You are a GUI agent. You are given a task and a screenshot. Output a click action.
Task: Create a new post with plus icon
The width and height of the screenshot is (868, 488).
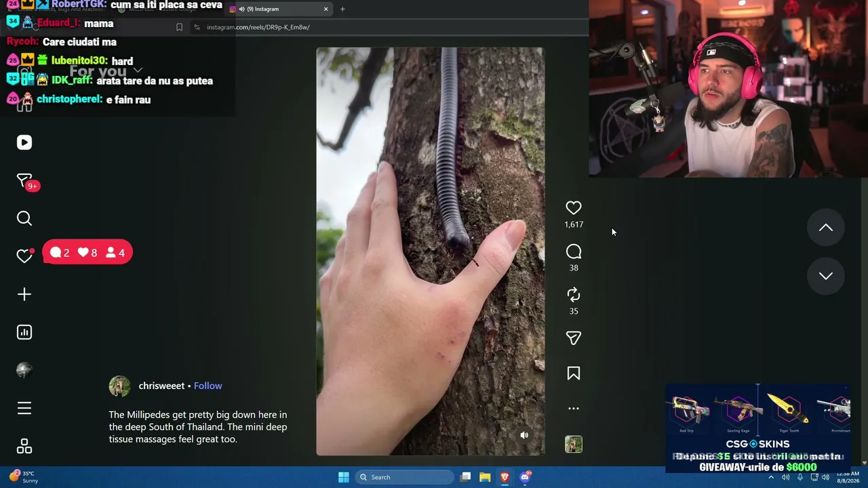pos(24,294)
